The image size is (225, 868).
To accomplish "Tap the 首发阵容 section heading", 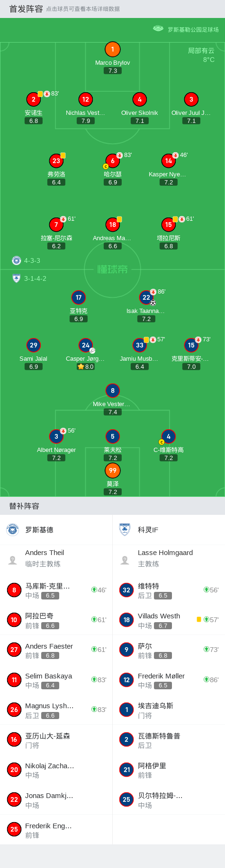I will [x=26, y=9].
